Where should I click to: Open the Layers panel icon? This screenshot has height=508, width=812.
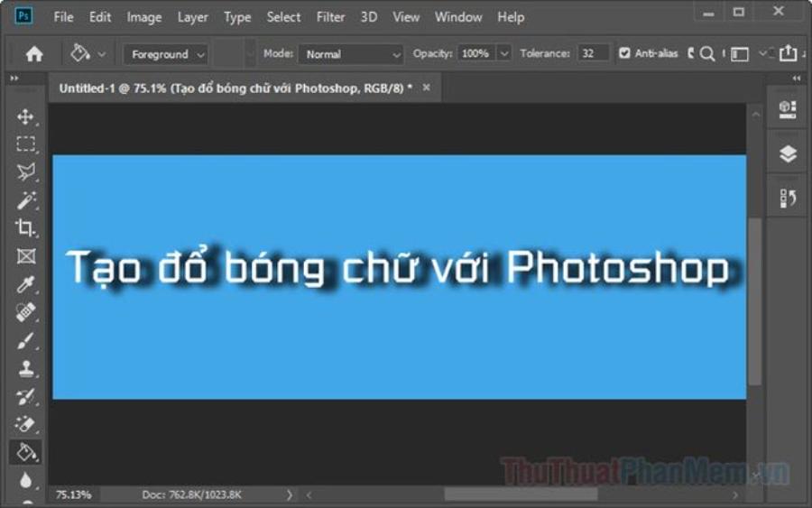788,153
